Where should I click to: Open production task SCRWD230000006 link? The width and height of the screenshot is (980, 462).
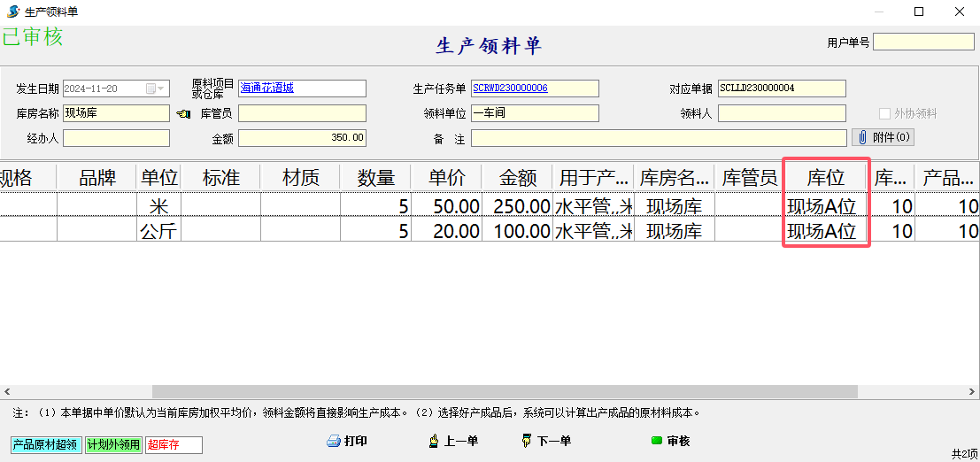pyautogui.click(x=510, y=89)
